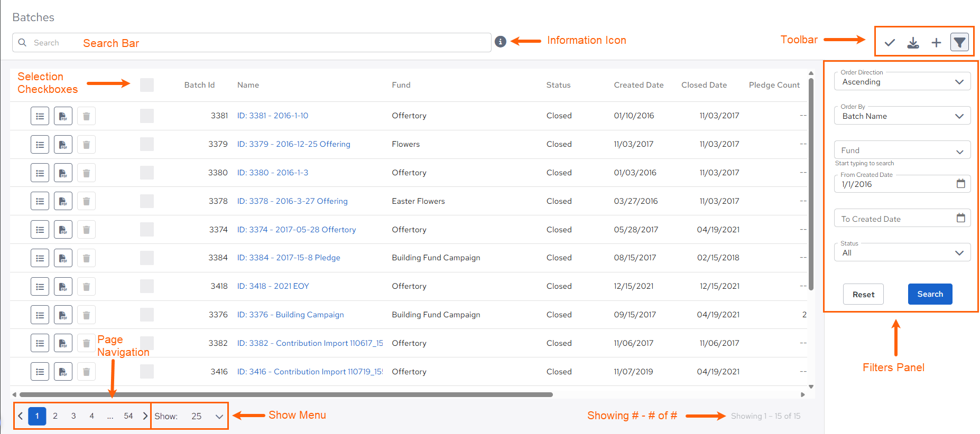The height and width of the screenshot is (434, 980).
Task: Go to page 4
Action: point(91,416)
